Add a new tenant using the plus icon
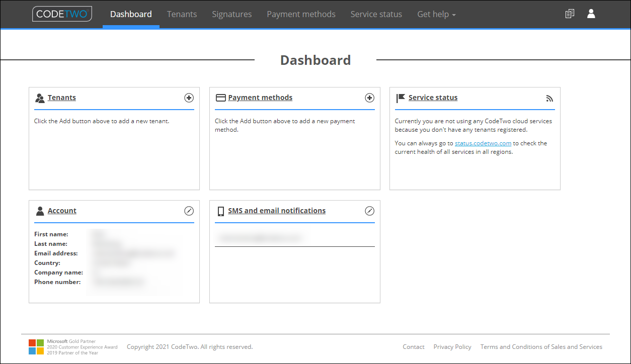This screenshot has height=364, width=631. pos(189,98)
